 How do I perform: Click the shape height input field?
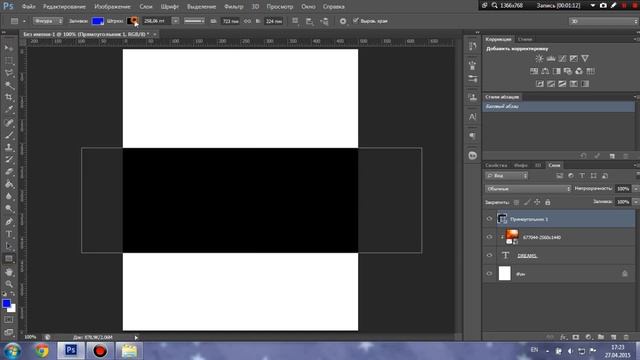273,21
